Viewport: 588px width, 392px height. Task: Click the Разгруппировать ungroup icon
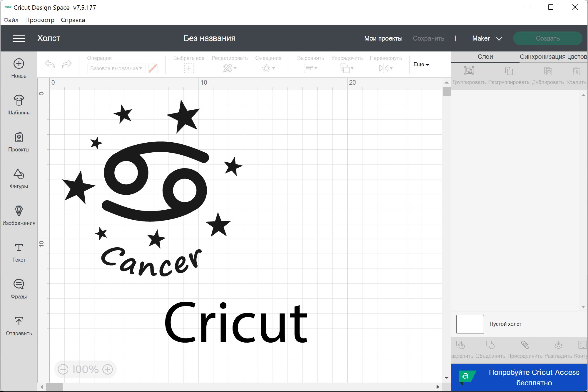tap(509, 71)
